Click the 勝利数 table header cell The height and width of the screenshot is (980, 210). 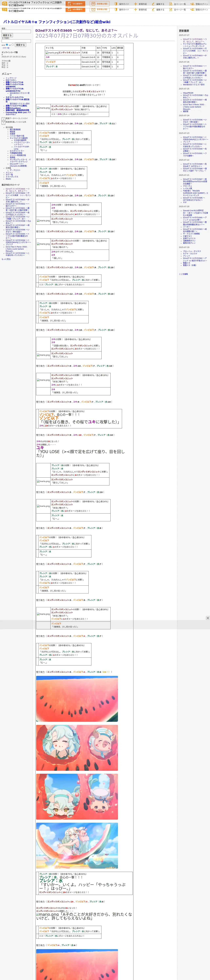pyautogui.click(x=120, y=48)
